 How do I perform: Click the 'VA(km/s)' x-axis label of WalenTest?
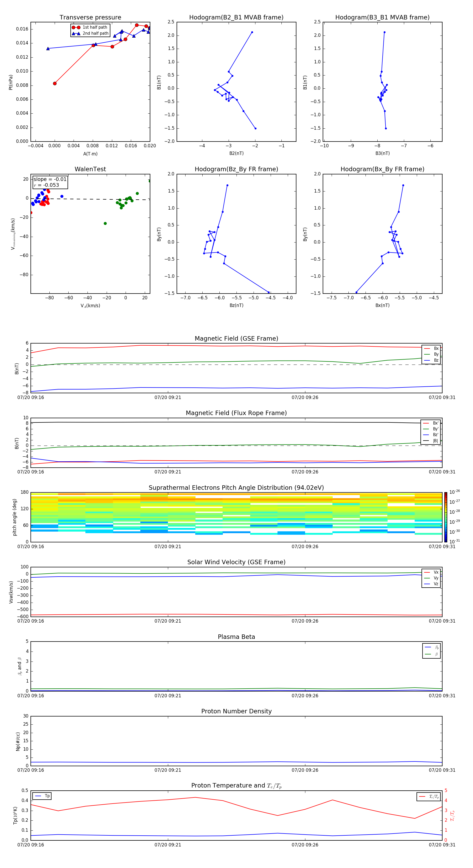point(90,306)
